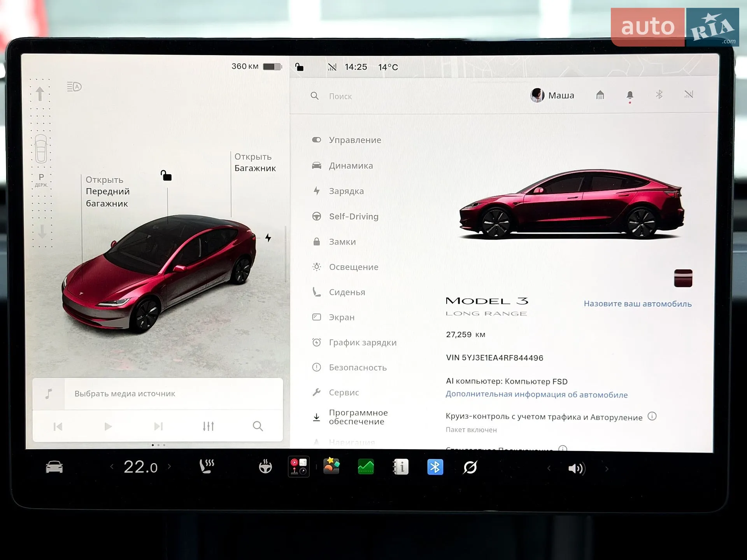Viewport: 747px width, 560px height.
Task: Open the media equalizer sliders icon
Action: tap(209, 426)
